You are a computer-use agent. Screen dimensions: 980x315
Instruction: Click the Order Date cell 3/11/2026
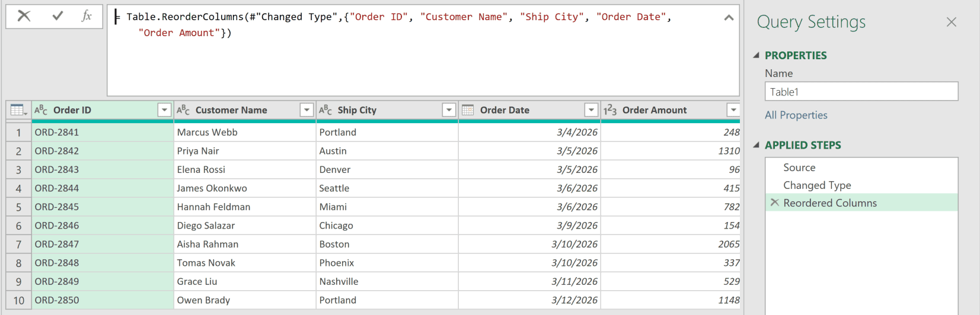coord(529,281)
